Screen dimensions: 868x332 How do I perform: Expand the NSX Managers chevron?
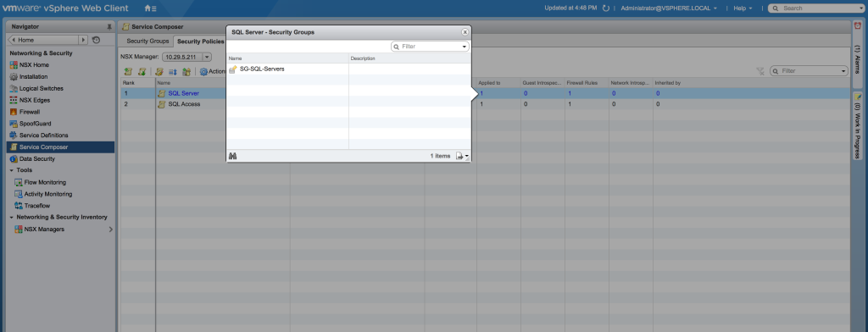click(x=111, y=229)
